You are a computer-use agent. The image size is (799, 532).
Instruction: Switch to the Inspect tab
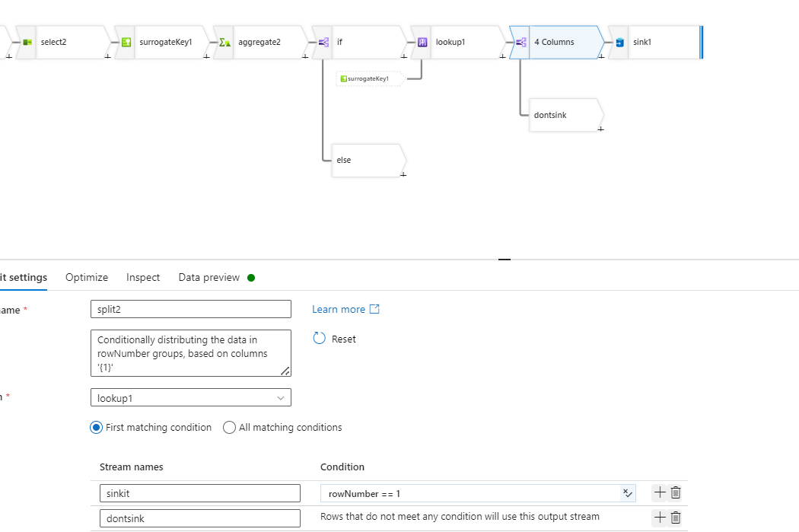click(x=143, y=278)
